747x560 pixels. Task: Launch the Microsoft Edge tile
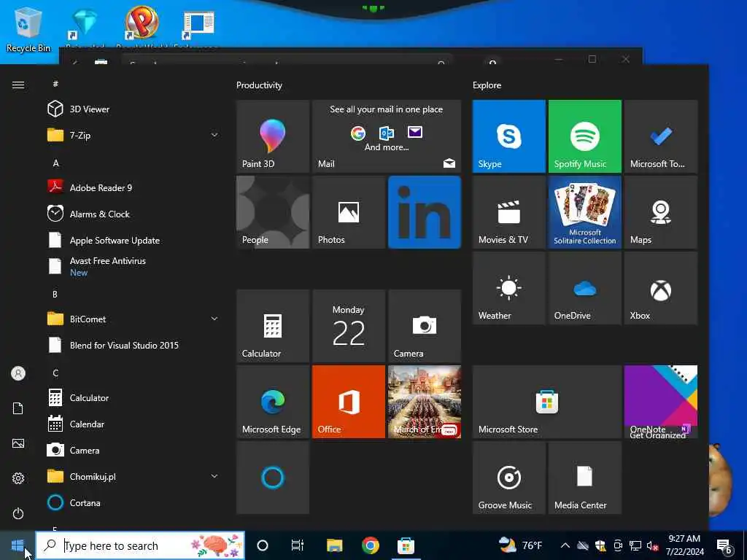pyautogui.click(x=273, y=402)
